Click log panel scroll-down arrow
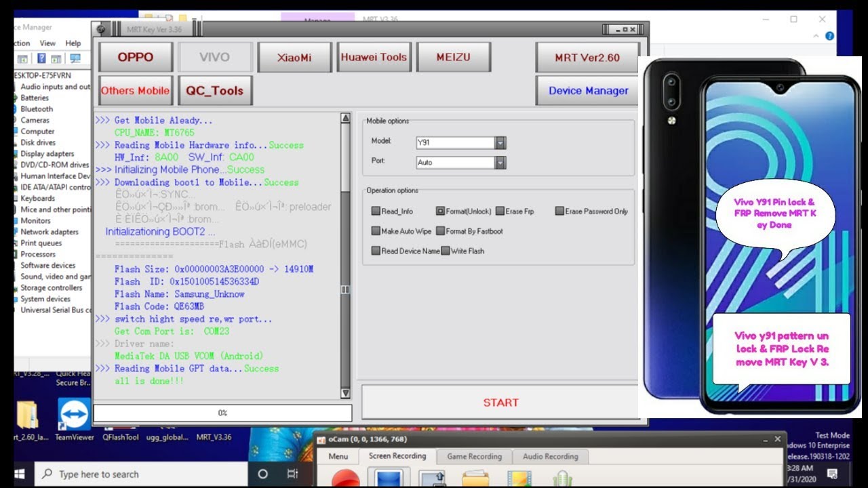 tap(345, 393)
